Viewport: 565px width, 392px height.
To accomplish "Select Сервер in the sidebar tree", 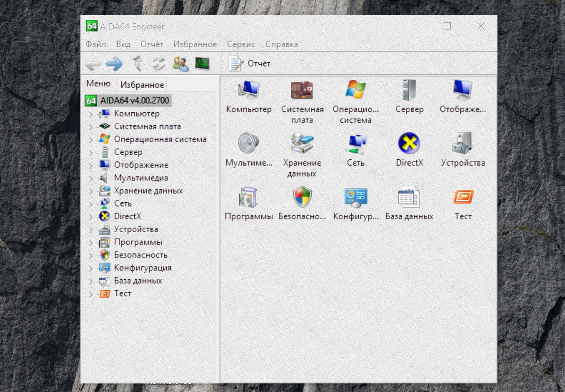I will pos(128,152).
